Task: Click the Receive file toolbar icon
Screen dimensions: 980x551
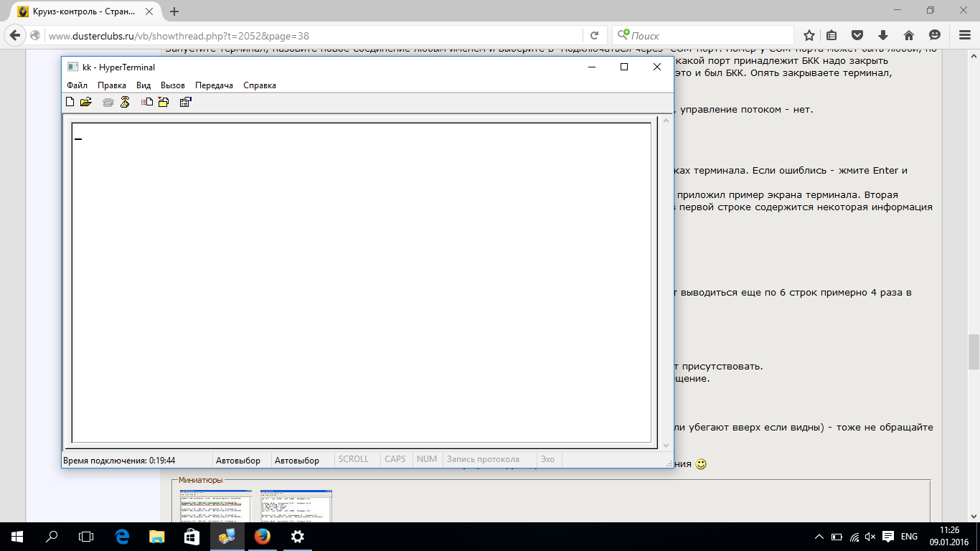Action: point(164,102)
